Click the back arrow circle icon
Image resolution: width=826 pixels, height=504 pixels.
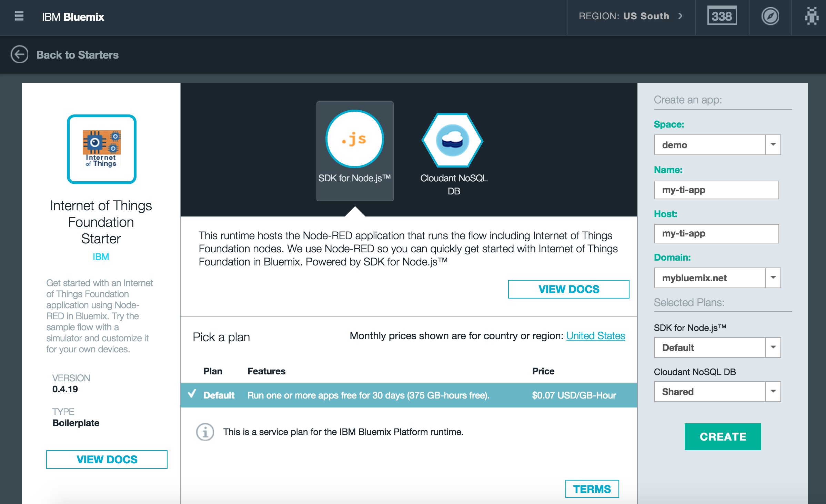[19, 54]
